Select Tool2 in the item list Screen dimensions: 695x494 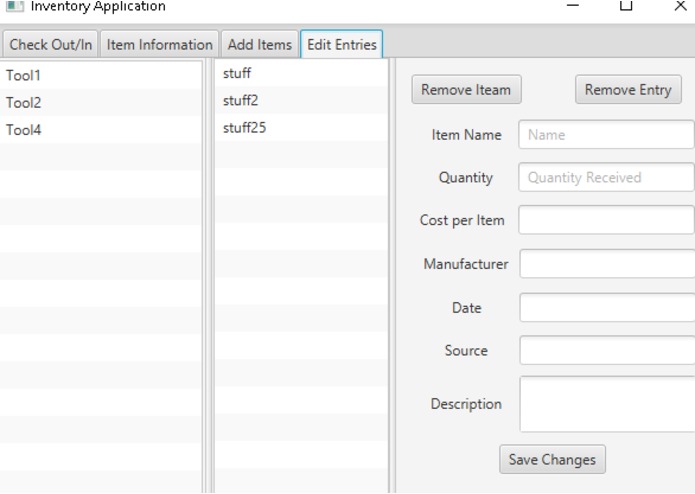pos(101,103)
